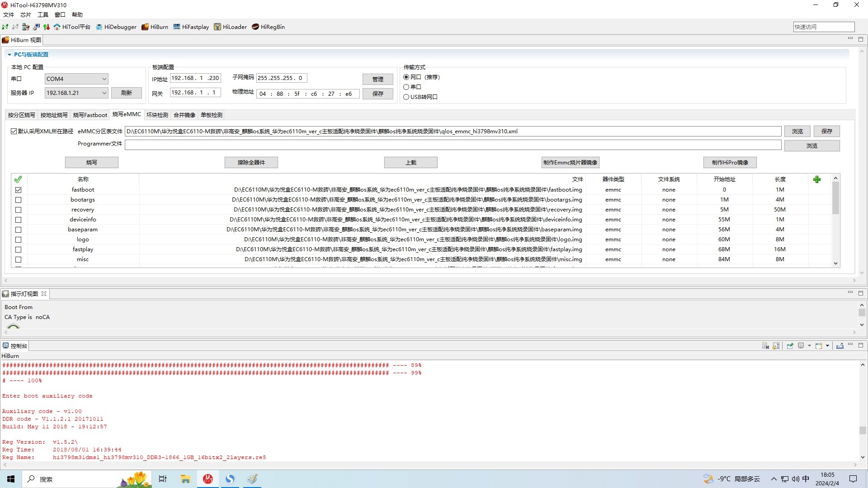This screenshot has height=488, width=868.
Task: Launch the HiDebugger tool
Action: [116, 27]
